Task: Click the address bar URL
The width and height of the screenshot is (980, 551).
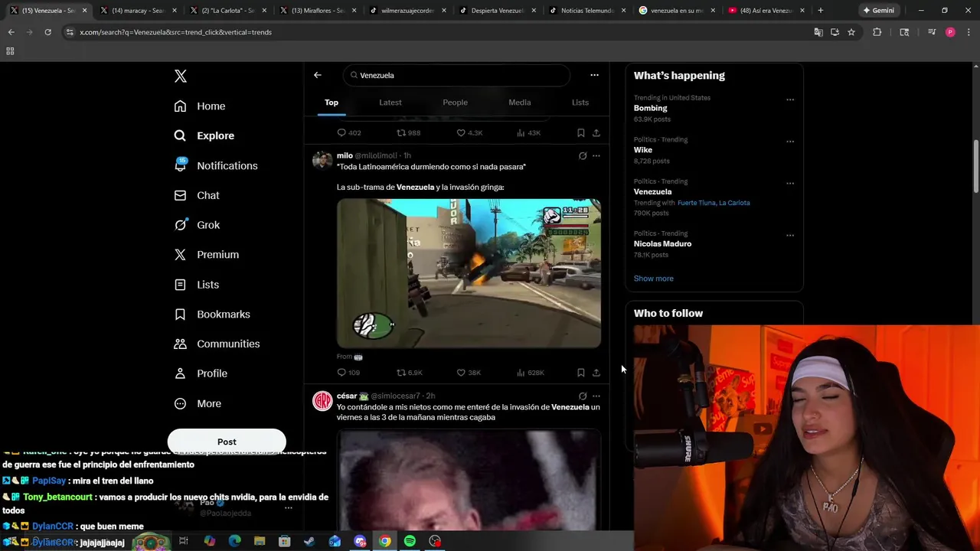Action: (x=175, y=32)
